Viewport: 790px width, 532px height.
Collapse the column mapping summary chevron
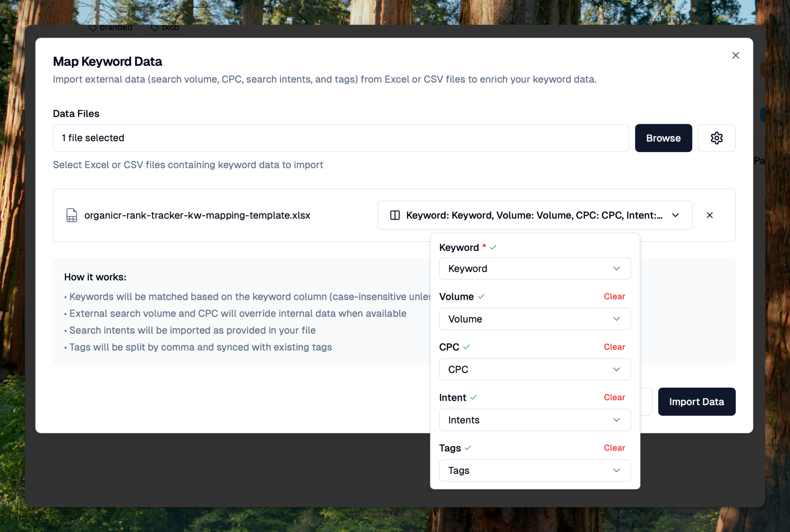click(675, 215)
